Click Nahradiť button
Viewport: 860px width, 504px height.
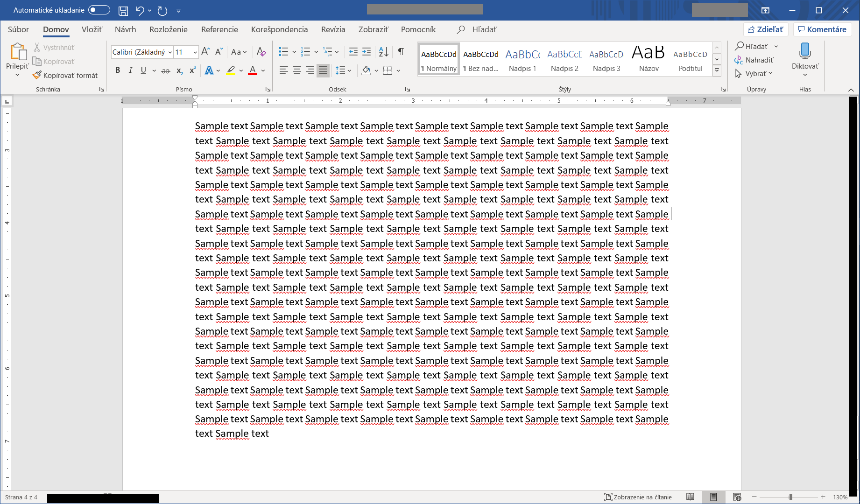tap(754, 60)
